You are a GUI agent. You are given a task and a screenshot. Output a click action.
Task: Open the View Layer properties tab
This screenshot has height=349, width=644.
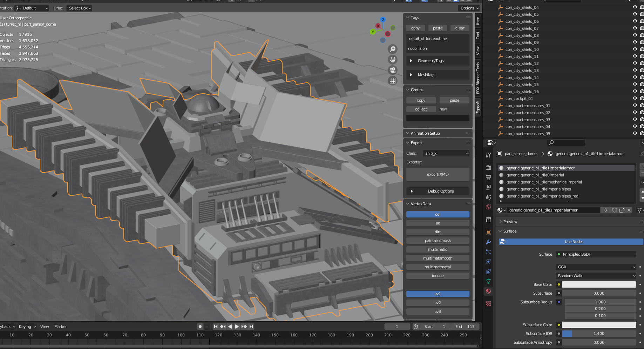pyautogui.click(x=488, y=187)
